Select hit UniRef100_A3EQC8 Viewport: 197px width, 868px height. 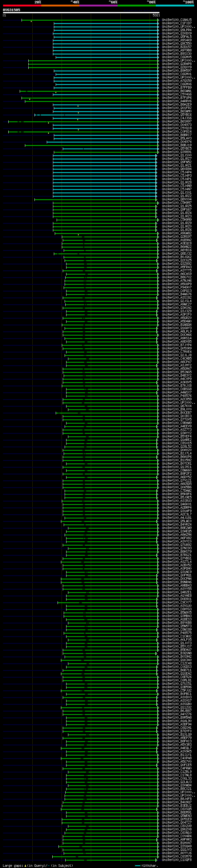(x=177, y=243)
